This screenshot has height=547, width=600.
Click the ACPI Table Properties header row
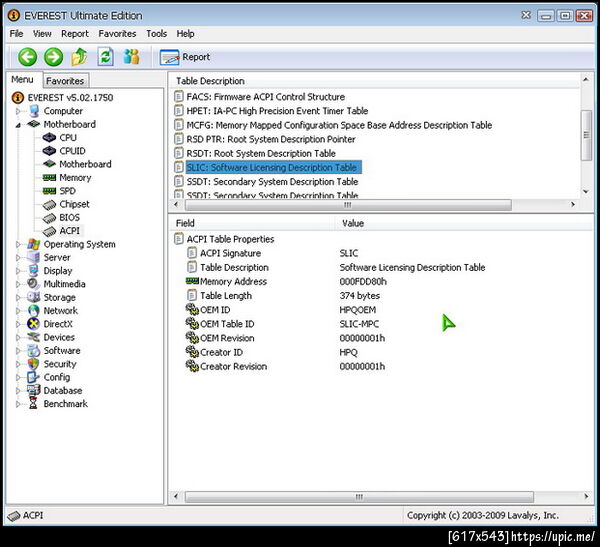point(230,239)
